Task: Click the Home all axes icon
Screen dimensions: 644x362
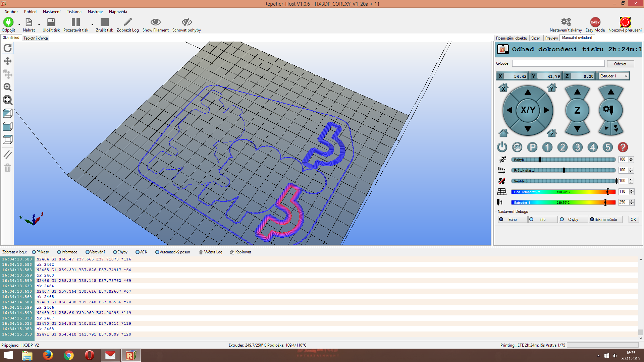Action: tap(503, 133)
